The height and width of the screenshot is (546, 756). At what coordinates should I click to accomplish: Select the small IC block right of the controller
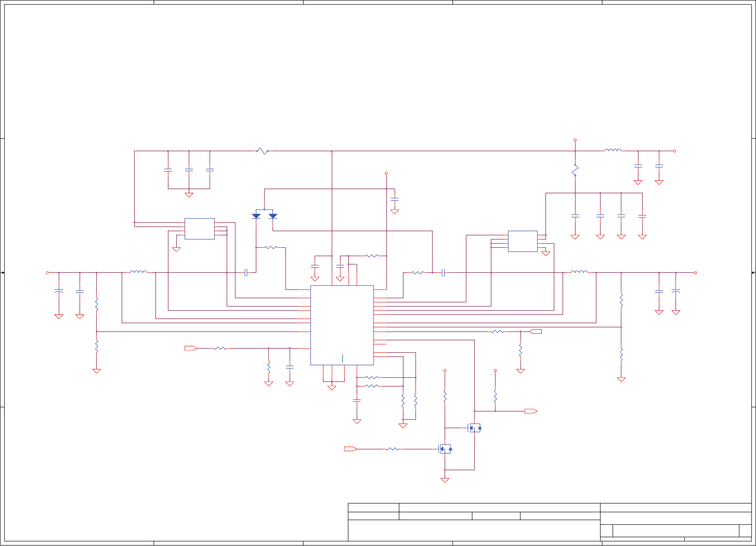[523, 241]
